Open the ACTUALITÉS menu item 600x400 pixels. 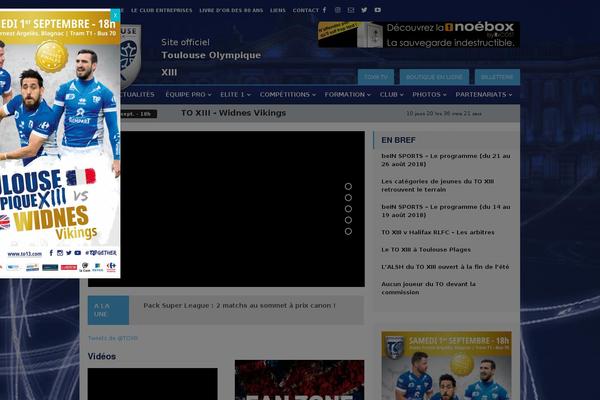[138, 95]
